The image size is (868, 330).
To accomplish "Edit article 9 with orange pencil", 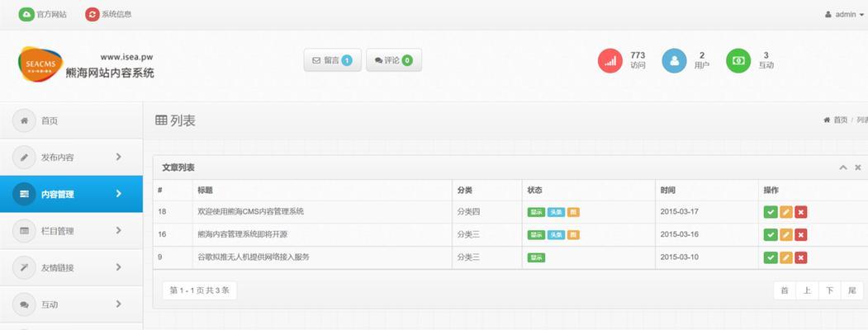I will pyautogui.click(x=785, y=257).
